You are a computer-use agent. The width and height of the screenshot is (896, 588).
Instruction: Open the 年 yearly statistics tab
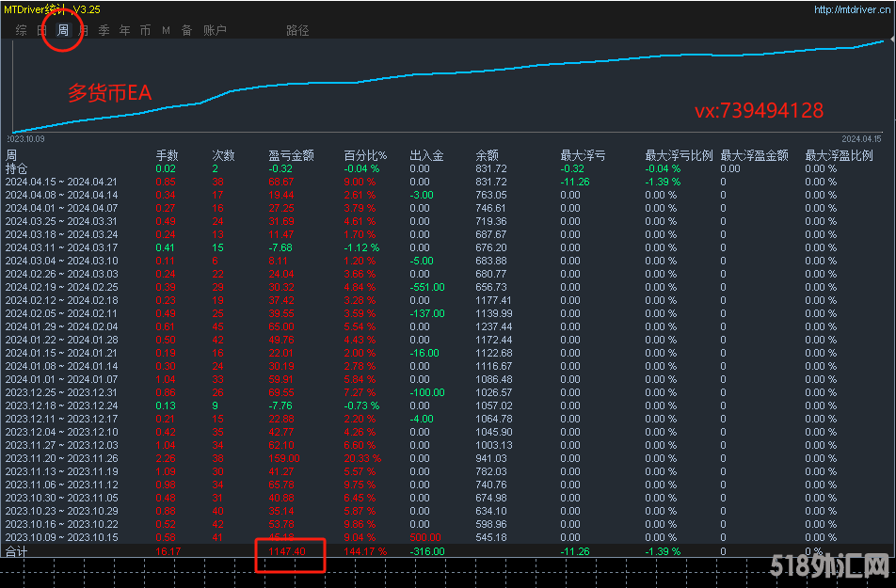[124, 30]
